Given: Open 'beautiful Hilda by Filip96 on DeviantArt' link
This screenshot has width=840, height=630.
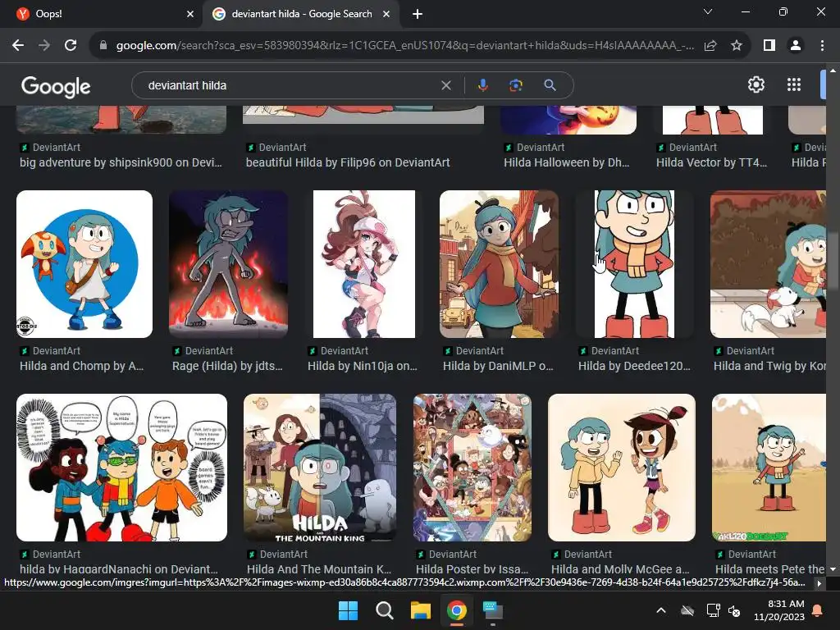Looking at the screenshot, I should pos(348,162).
